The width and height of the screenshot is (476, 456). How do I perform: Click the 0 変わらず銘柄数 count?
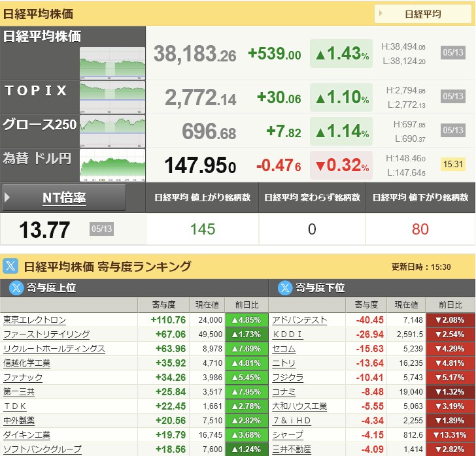pos(312,229)
